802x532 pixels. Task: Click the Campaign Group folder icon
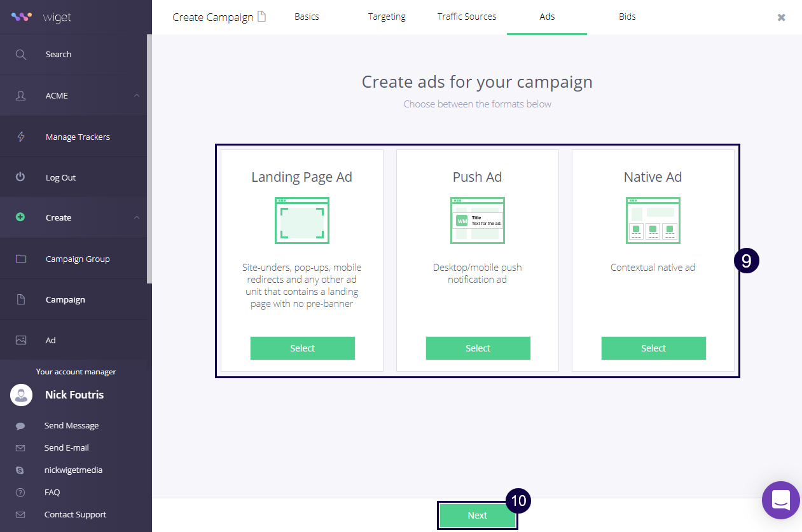pos(21,259)
